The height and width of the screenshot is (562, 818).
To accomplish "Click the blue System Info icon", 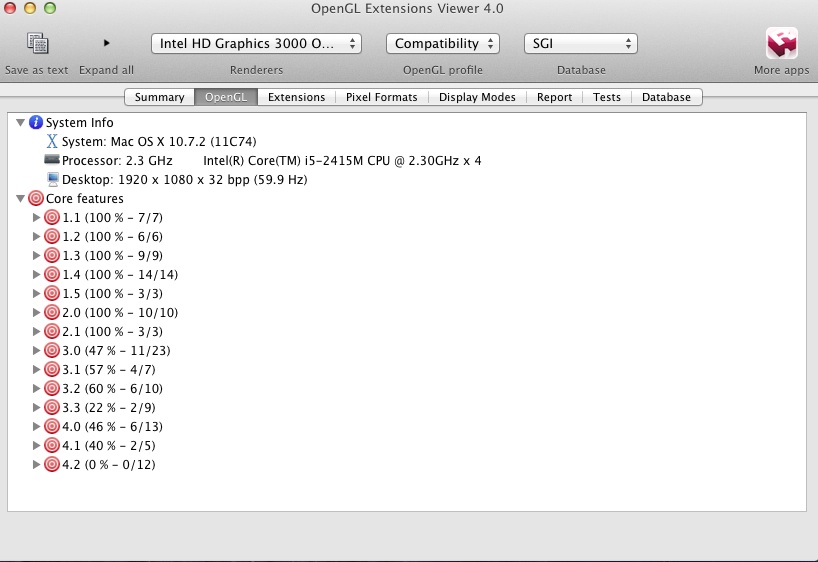I will [x=36, y=122].
